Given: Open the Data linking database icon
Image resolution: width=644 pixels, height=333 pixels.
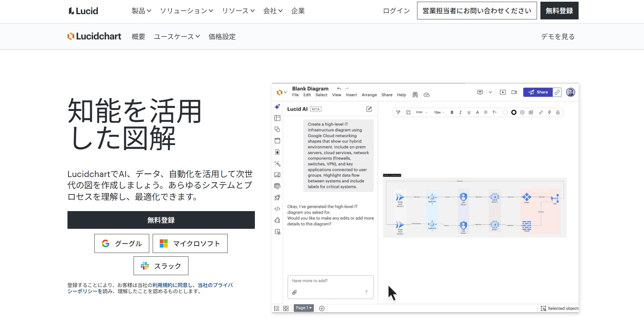Looking at the screenshot, I should pyautogui.click(x=277, y=186).
